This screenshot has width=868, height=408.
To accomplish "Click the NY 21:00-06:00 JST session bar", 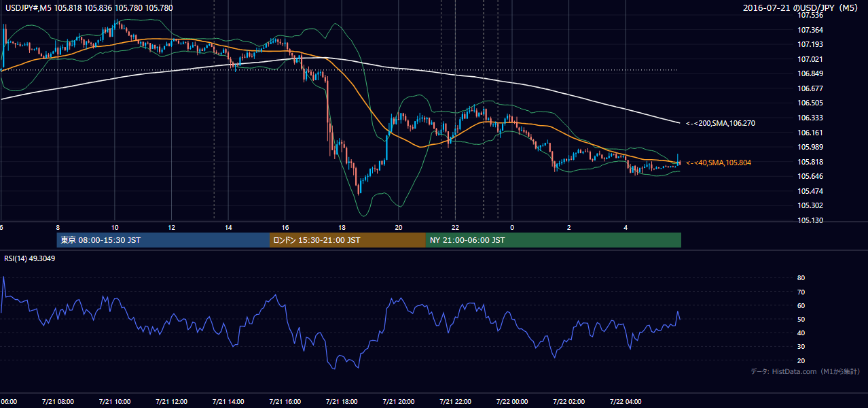I will pos(554,240).
